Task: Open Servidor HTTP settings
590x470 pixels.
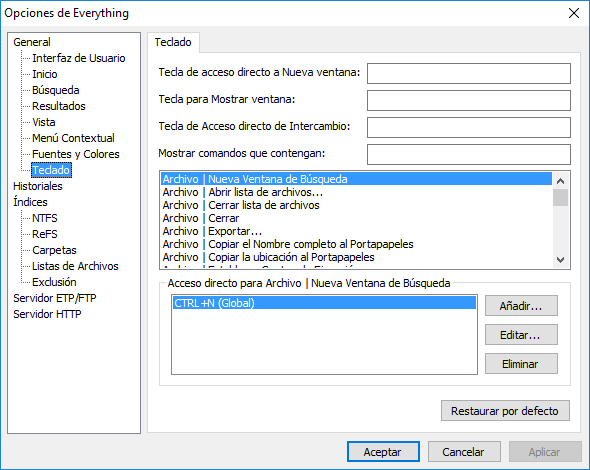Action: click(x=47, y=314)
